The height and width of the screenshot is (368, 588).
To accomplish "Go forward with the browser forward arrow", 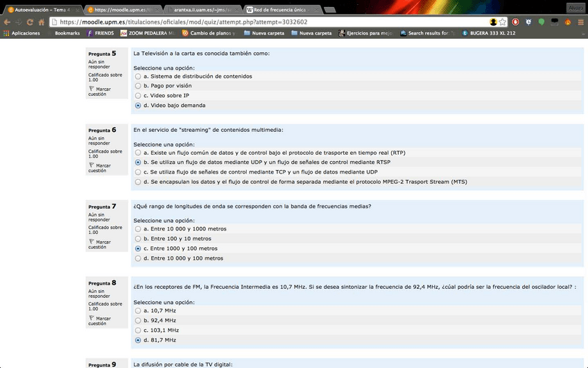I will pos(18,22).
